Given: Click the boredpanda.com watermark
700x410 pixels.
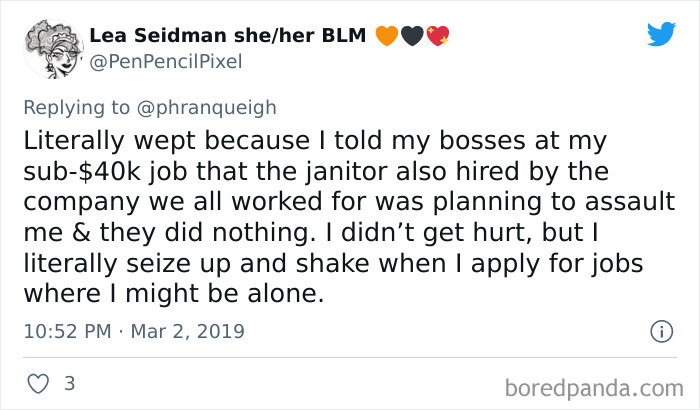Looking at the screenshot, I should pyautogui.click(x=594, y=388).
